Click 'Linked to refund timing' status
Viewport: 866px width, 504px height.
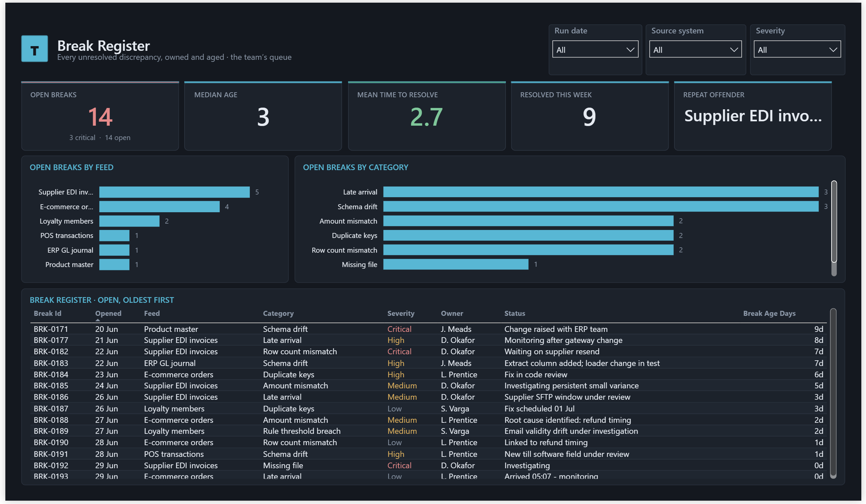coord(546,442)
